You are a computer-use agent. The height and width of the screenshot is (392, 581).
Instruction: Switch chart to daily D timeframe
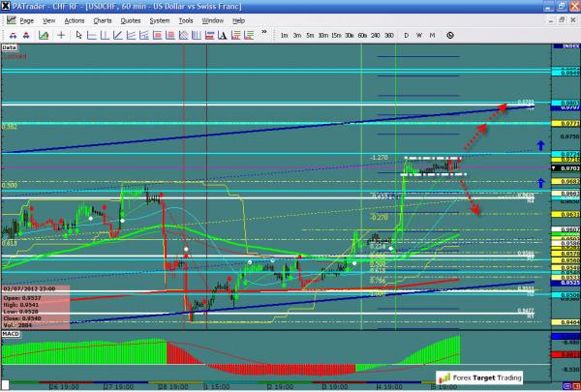click(x=407, y=36)
